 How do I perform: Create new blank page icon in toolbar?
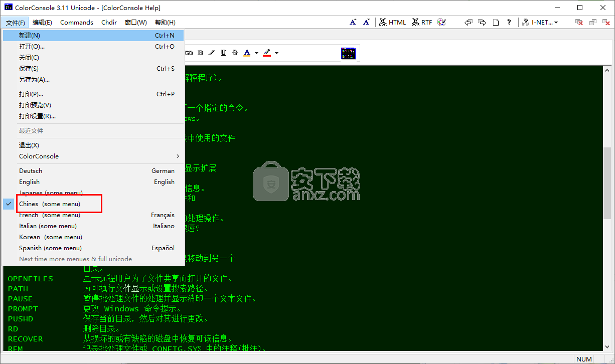(x=496, y=22)
